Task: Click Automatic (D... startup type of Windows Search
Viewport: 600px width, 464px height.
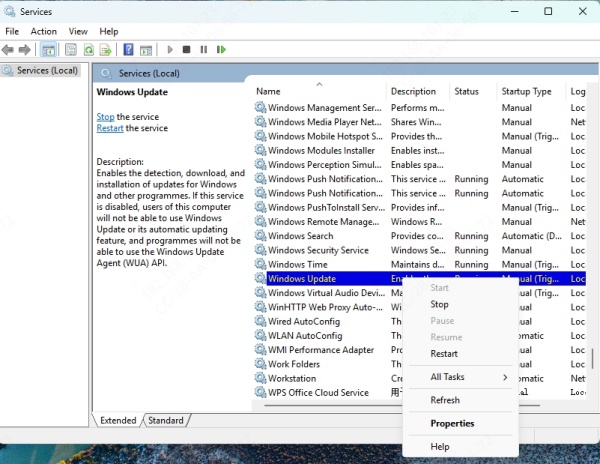Action: (532, 236)
